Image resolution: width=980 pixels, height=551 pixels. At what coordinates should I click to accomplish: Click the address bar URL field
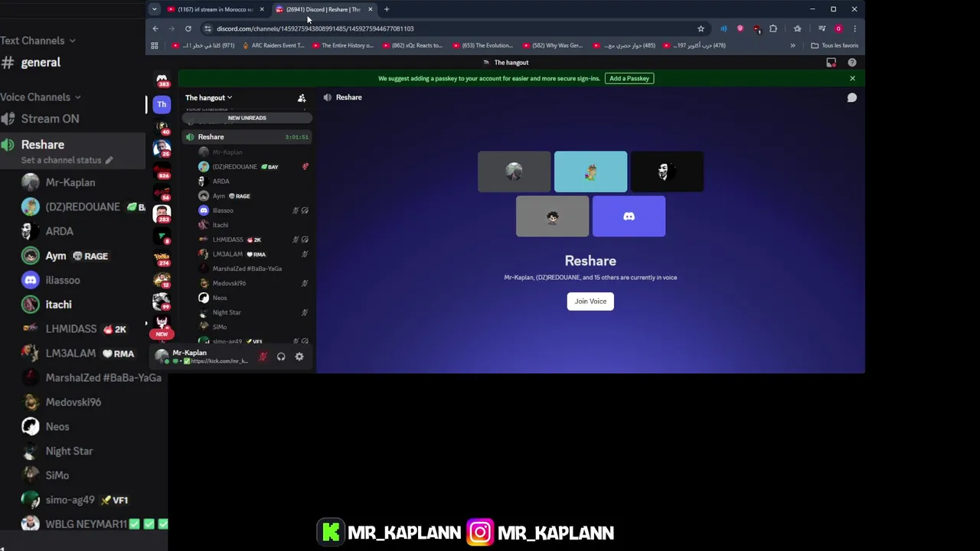pyautogui.click(x=452, y=28)
